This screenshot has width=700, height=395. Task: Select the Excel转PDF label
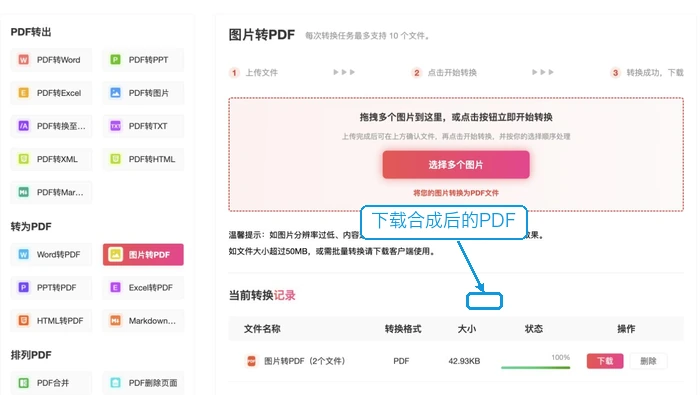[150, 287]
